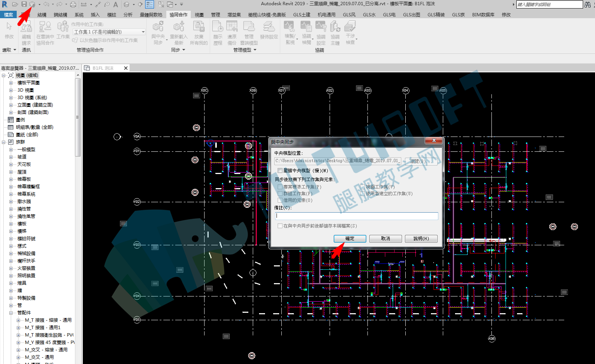
Task: Click the 重新載入最新 reload icon
Action: point(179,26)
